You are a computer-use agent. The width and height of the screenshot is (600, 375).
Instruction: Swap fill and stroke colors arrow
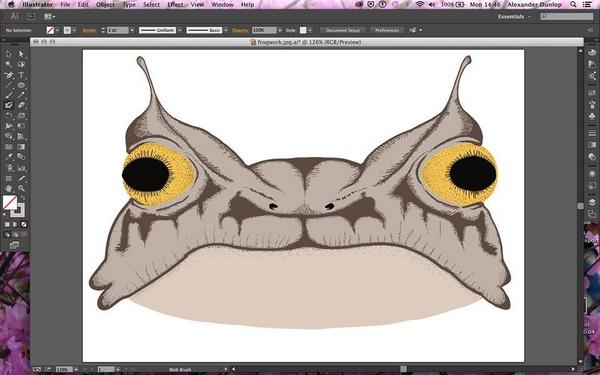[x=23, y=198]
